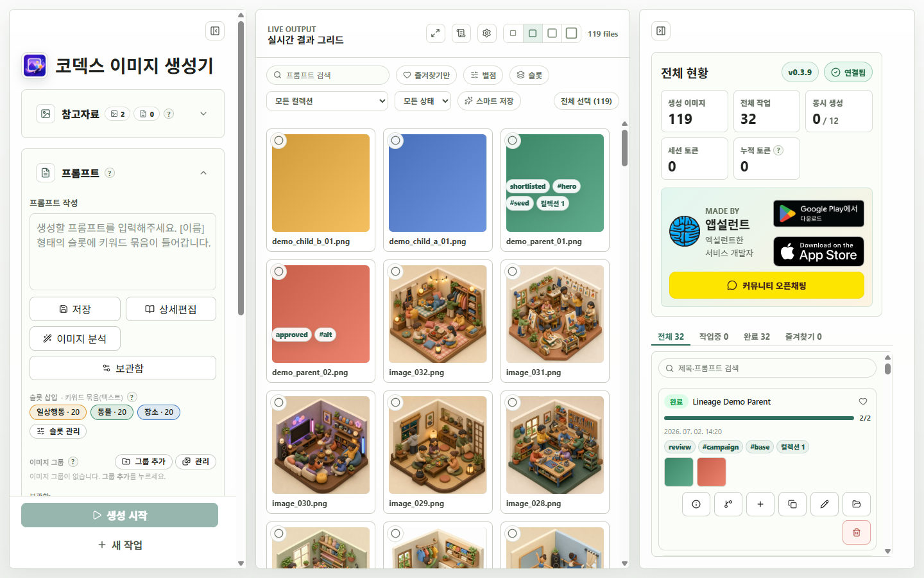Screen dimensions: 924x578
Task: Open image_029.png thumbnail
Action: (438, 445)
